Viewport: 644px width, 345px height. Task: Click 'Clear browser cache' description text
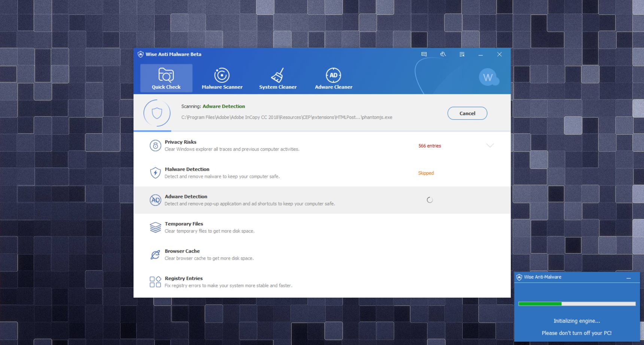(x=209, y=258)
